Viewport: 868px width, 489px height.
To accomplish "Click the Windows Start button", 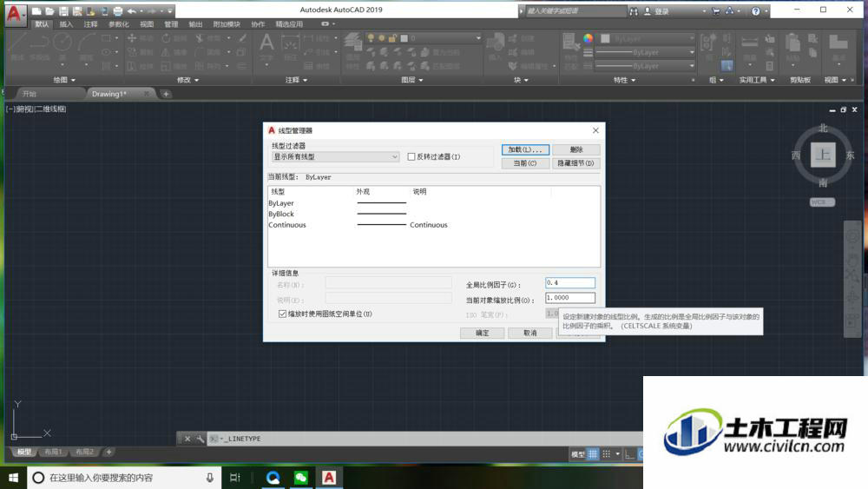I will (x=13, y=478).
